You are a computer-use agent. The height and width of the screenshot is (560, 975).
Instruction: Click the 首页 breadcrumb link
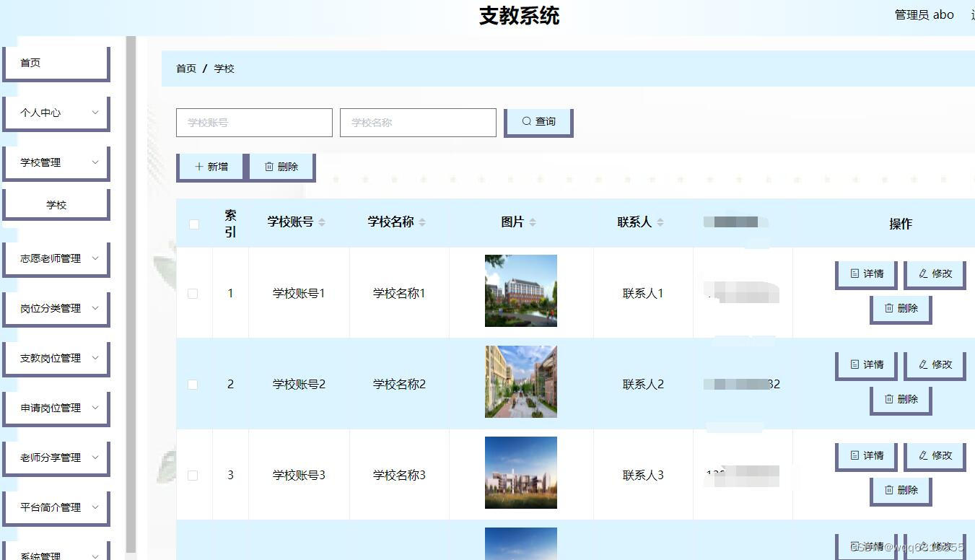pyautogui.click(x=186, y=69)
